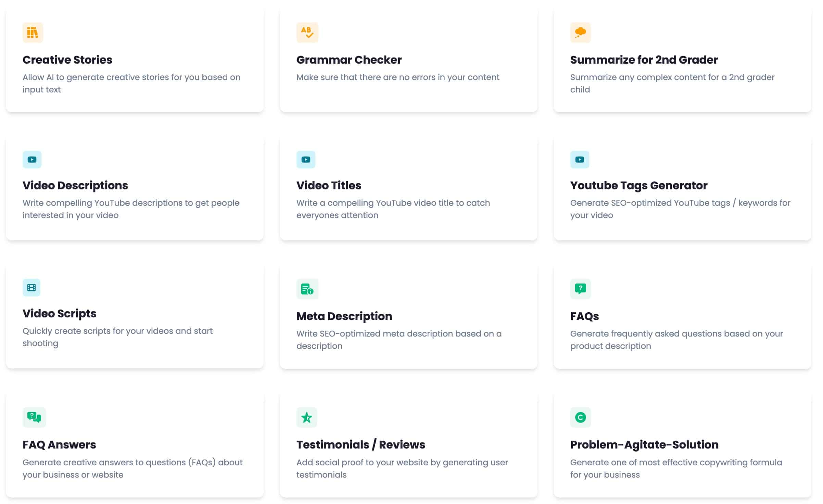Click the orange books icon for Creative Stories
Viewport: 823px width, 504px height.
33,33
